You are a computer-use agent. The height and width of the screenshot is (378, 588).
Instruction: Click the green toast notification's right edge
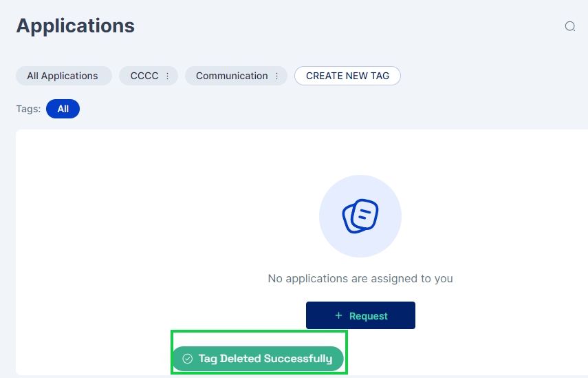pos(338,359)
